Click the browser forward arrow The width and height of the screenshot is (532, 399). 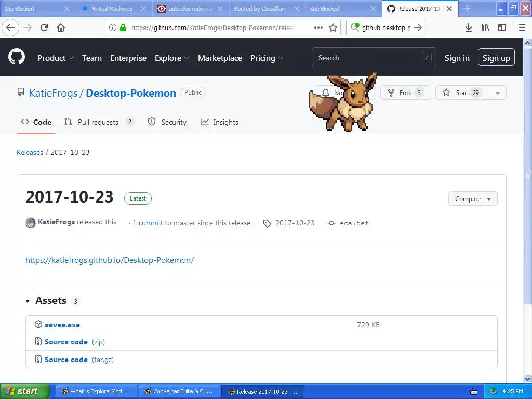pos(28,28)
